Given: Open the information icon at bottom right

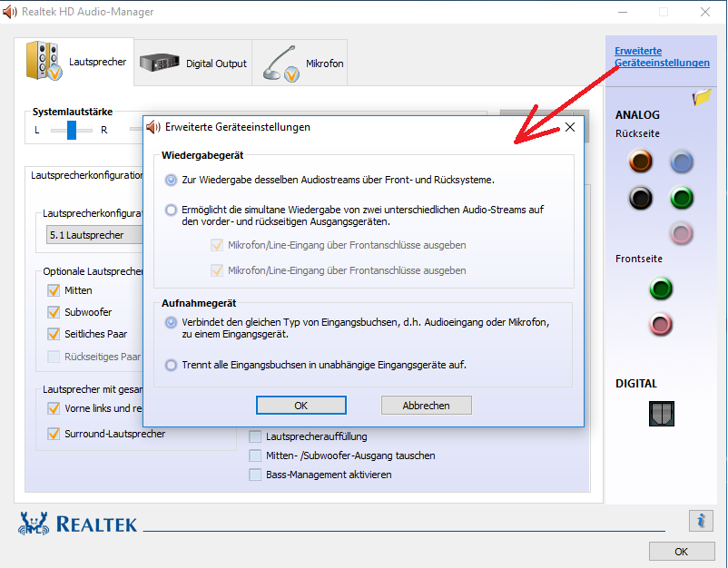Looking at the screenshot, I should click(x=701, y=521).
